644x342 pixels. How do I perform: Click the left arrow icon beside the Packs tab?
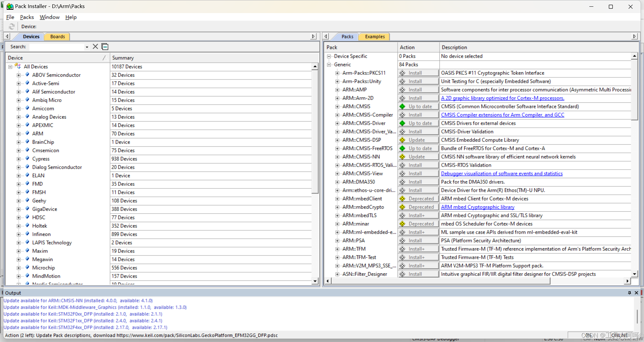coord(326,36)
